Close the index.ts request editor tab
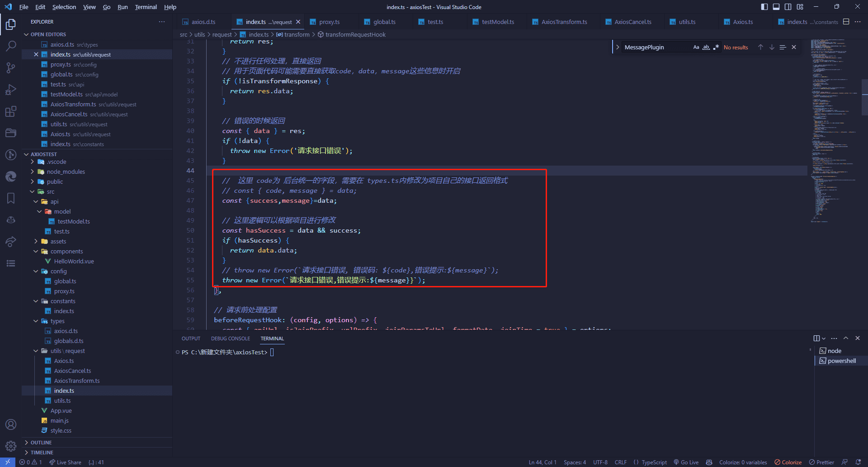This screenshot has width=868, height=467. (298, 22)
